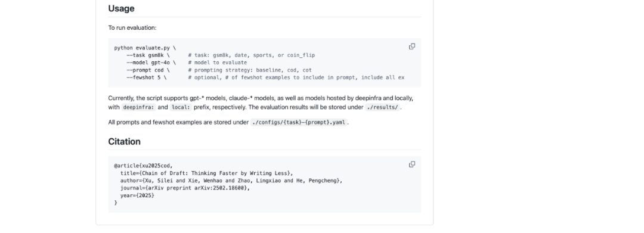Click the deepinfra: inline code prefix
The image size is (644, 233).
point(138,107)
